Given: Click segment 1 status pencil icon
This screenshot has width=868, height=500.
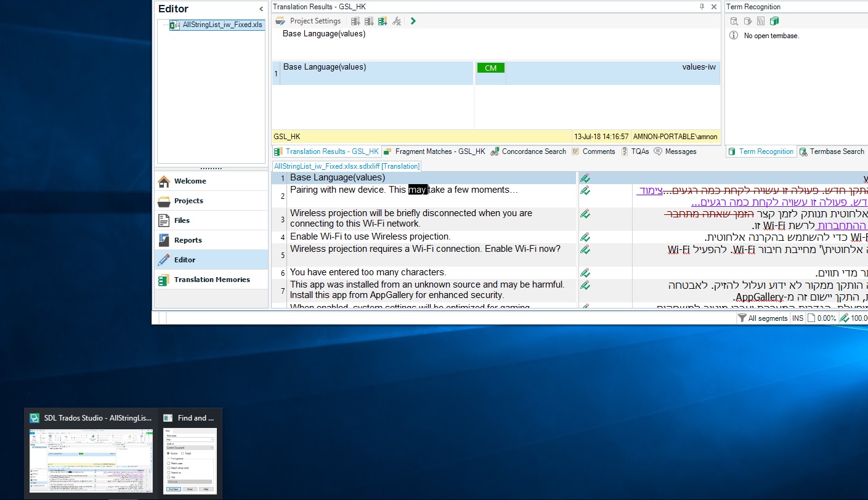Looking at the screenshot, I should point(585,178).
